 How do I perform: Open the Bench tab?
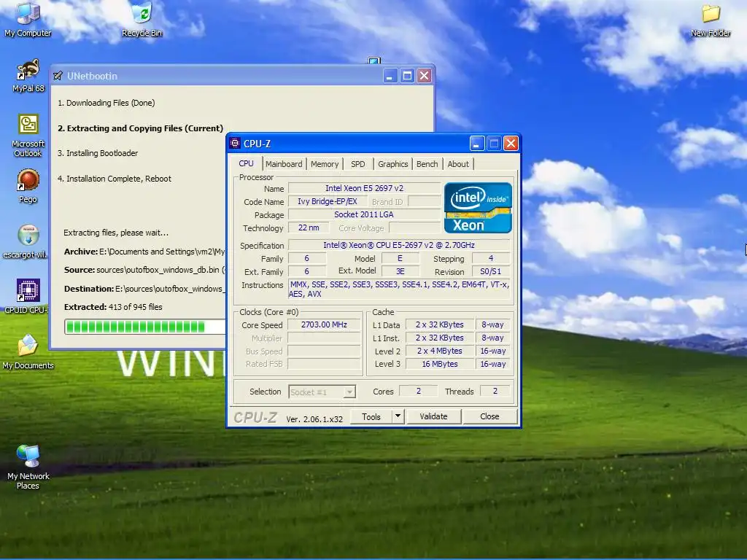point(427,164)
